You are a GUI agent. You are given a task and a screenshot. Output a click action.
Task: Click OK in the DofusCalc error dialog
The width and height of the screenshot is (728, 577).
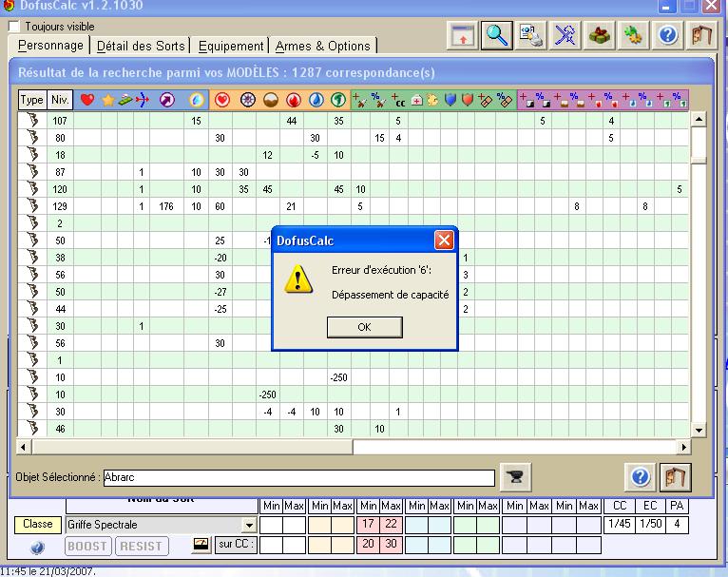(x=364, y=327)
